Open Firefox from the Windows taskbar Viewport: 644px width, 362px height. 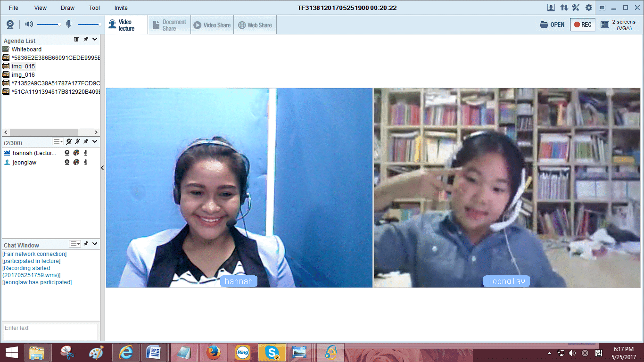213,352
